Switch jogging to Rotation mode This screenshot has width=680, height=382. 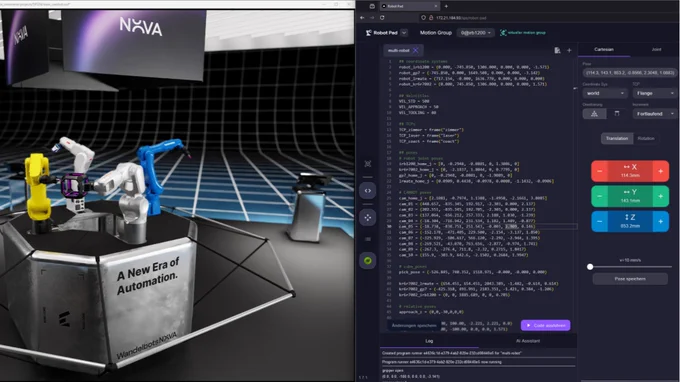point(646,138)
